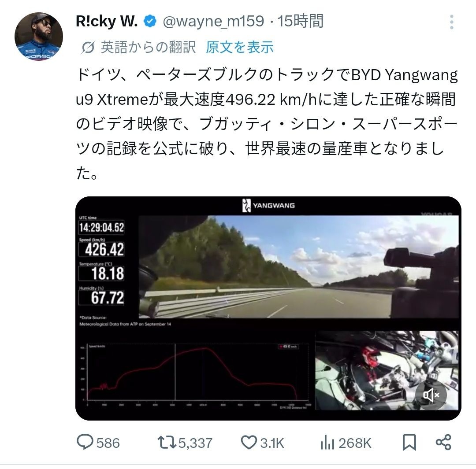Click the share icon
The image size is (476, 469).
pyautogui.click(x=443, y=442)
